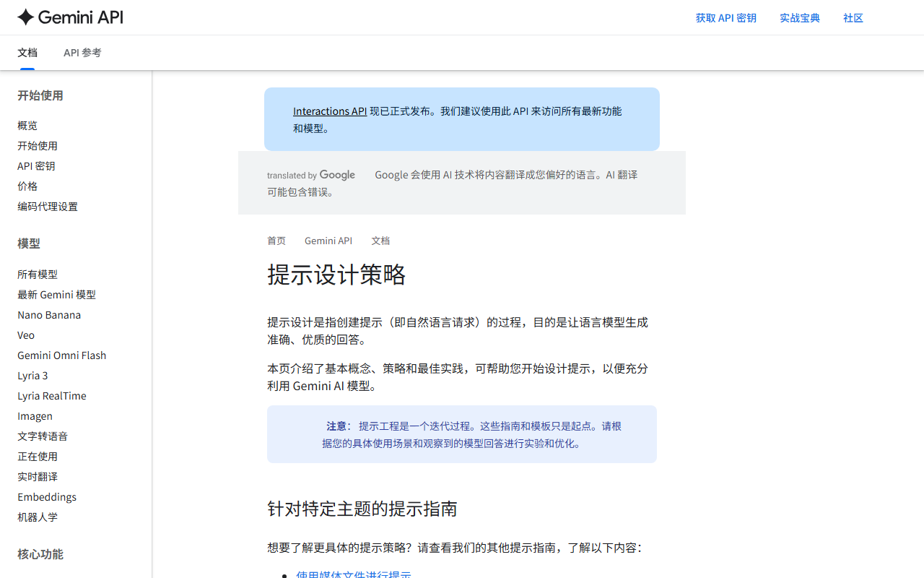The height and width of the screenshot is (578, 924).
Task: Open 文字转语音 sidebar item
Action: point(43,436)
